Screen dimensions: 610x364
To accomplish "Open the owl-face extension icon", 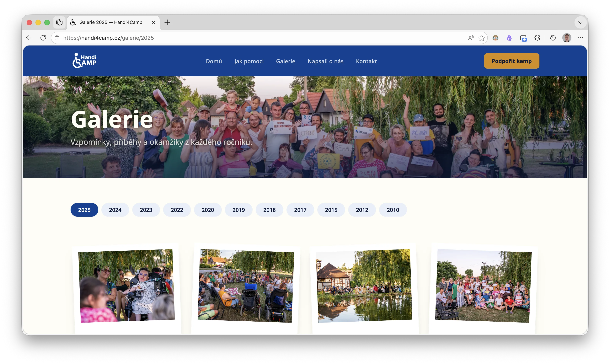I will pyautogui.click(x=495, y=38).
